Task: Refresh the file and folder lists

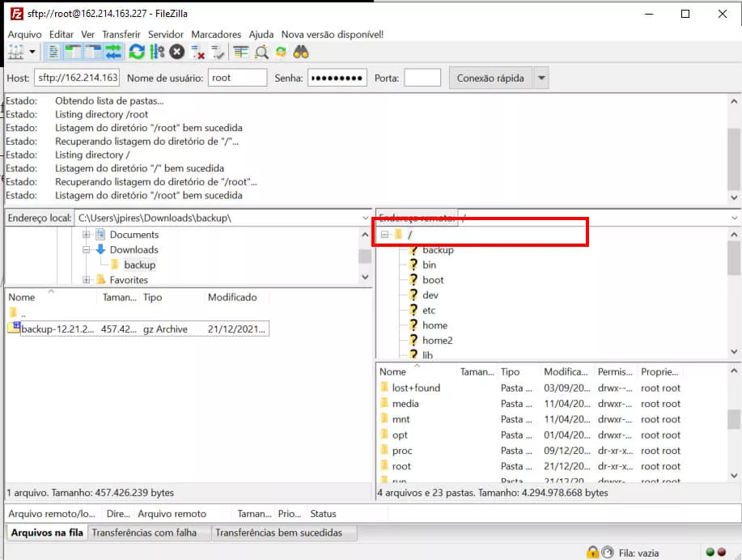Action: (137, 52)
